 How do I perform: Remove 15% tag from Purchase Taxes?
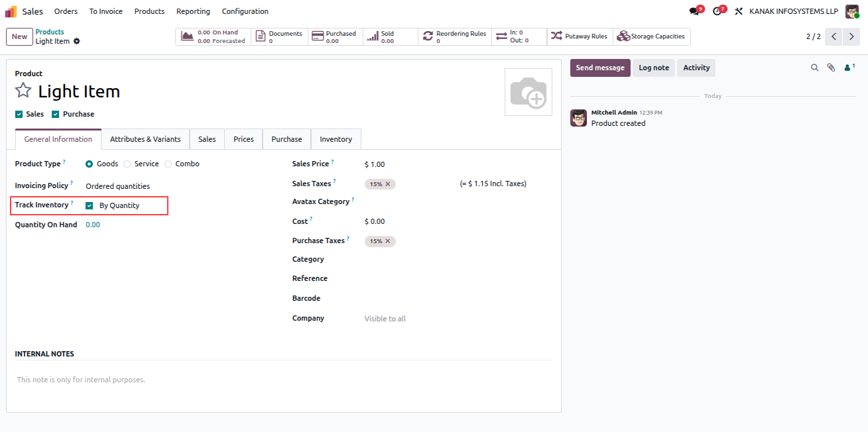[x=388, y=241]
